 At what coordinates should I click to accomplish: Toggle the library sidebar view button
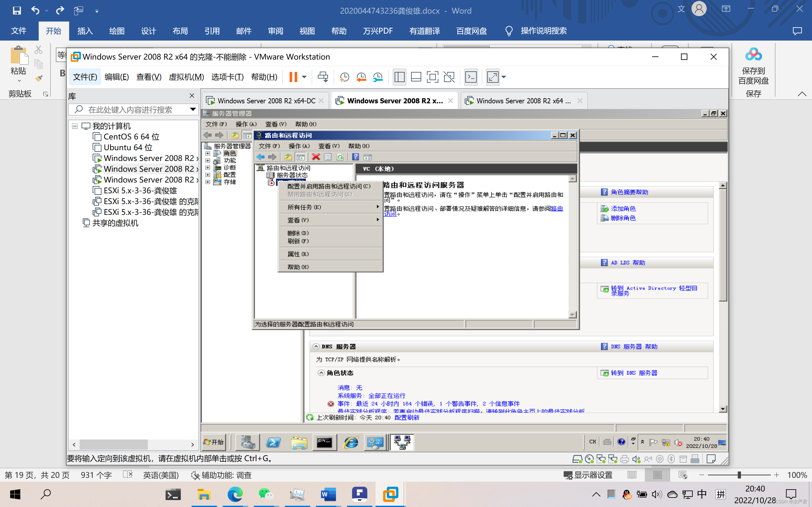pos(399,77)
